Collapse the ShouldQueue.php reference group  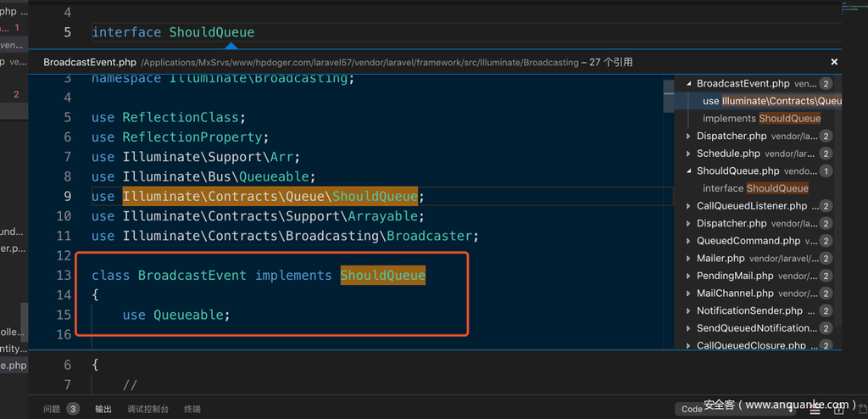tap(688, 171)
